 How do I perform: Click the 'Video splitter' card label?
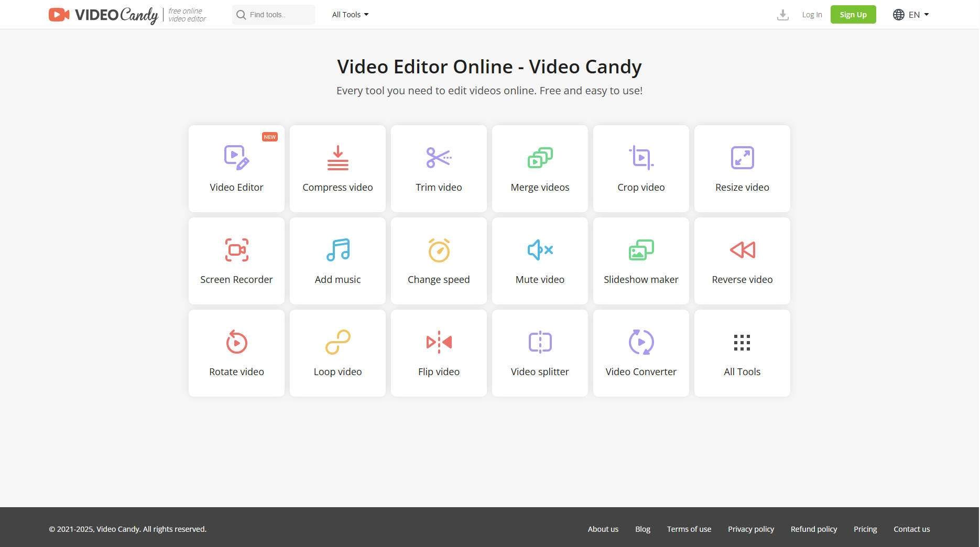[x=540, y=372]
